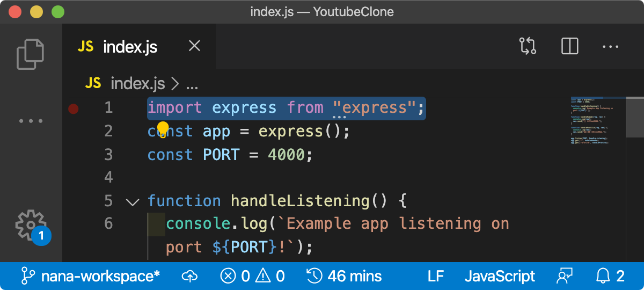644x290 pixels.
Task: Open the Explorer files icon in activity bar
Action: click(x=30, y=54)
